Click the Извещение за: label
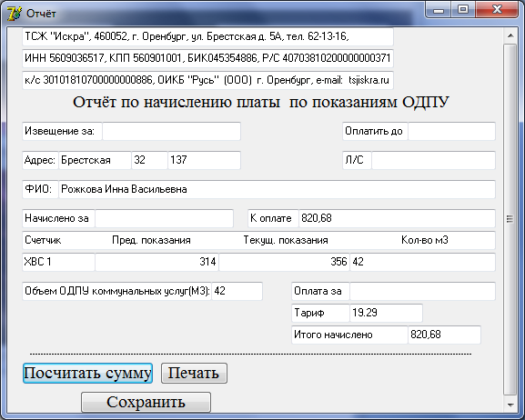Image resolution: width=525 pixels, height=420 pixels. [x=62, y=131]
